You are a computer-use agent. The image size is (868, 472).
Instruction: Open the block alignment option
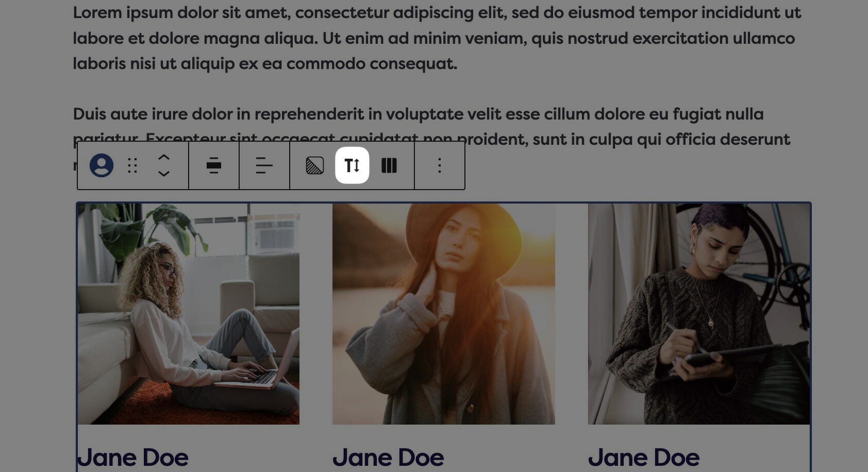point(214,165)
